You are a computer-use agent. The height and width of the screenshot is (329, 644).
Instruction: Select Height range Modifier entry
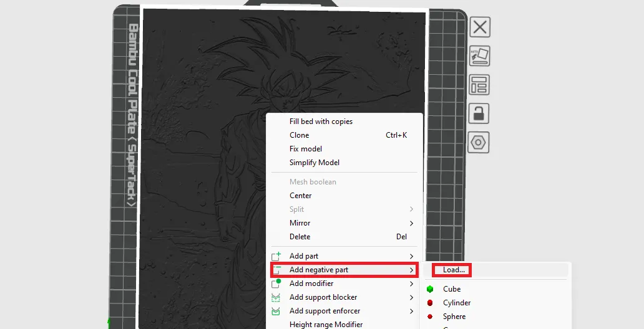coord(326,325)
